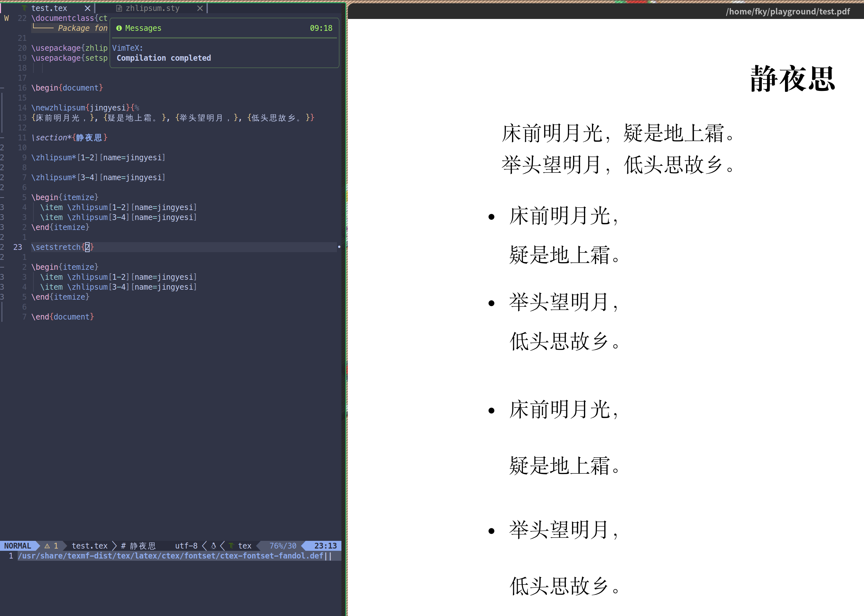
Task: Click the fold indicator beside begin document line
Action: [2, 88]
